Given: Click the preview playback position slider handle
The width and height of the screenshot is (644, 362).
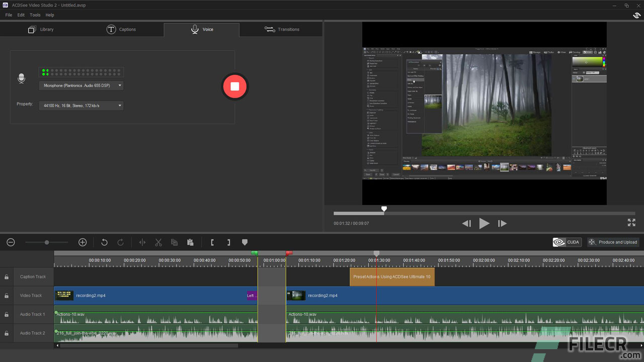Looking at the screenshot, I should click(x=384, y=209).
